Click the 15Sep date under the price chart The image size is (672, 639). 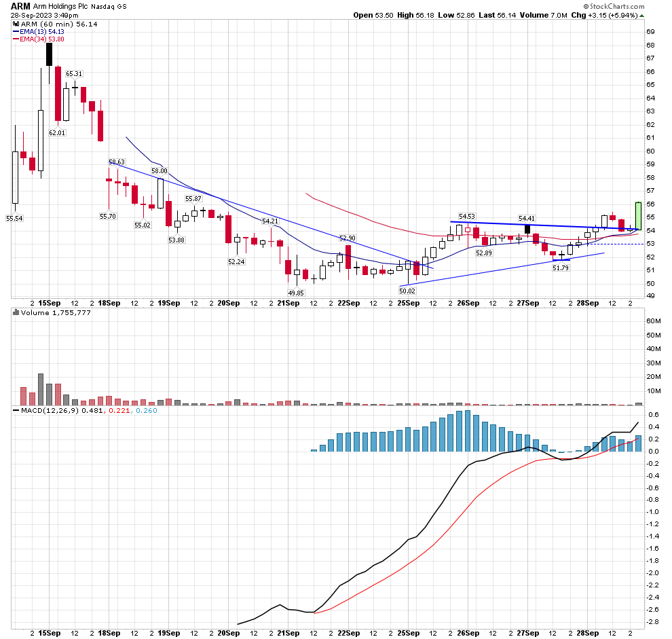tap(50, 304)
